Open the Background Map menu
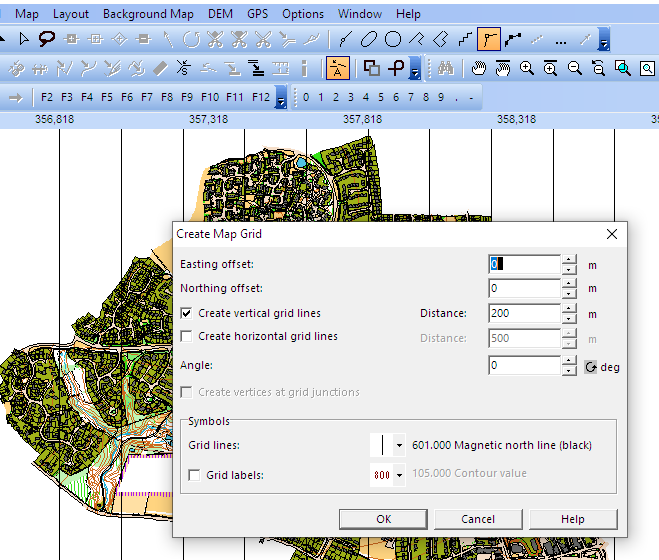Viewport: 659px width, 560px height. [148, 14]
